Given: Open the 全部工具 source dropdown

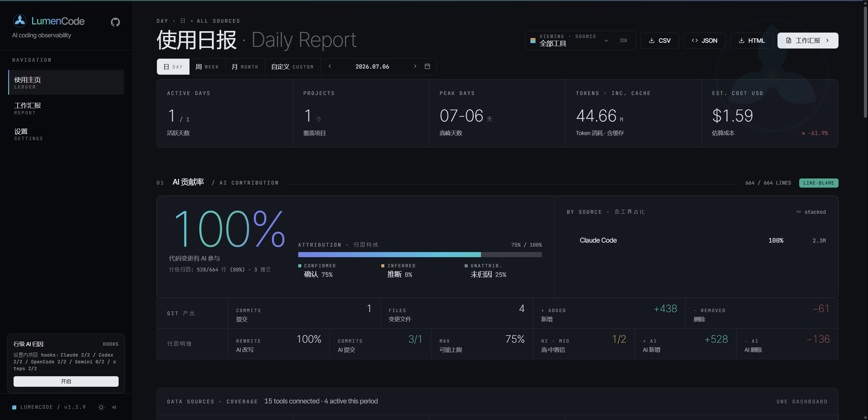Looking at the screenshot, I should coord(580,41).
